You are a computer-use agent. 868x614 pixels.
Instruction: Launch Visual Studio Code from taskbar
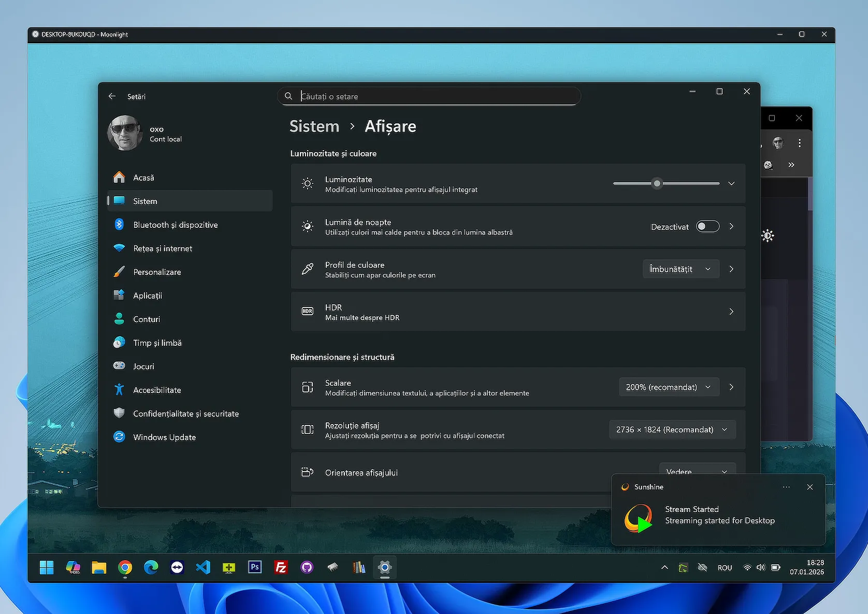pos(203,567)
